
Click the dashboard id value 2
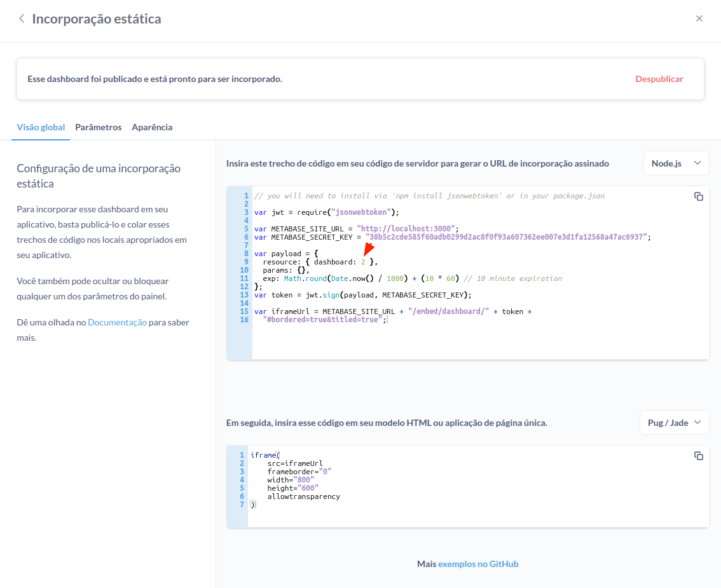point(363,262)
